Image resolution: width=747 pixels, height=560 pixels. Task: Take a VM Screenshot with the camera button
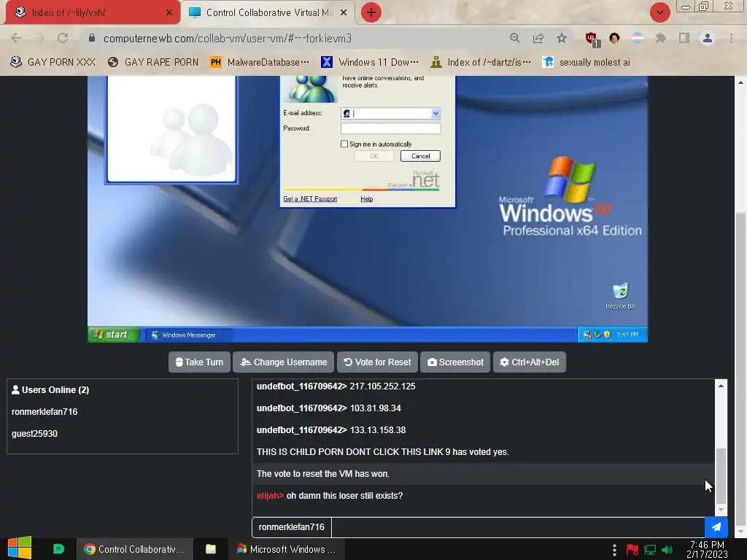(x=455, y=362)
